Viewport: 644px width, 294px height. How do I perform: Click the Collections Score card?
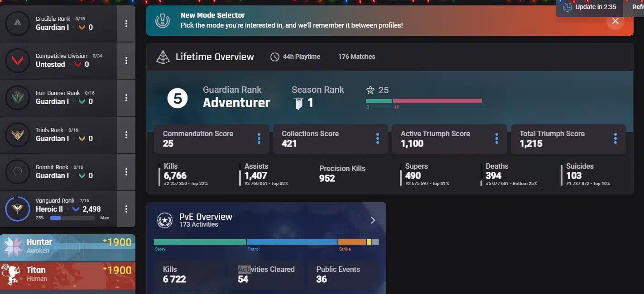click(330, 139)
